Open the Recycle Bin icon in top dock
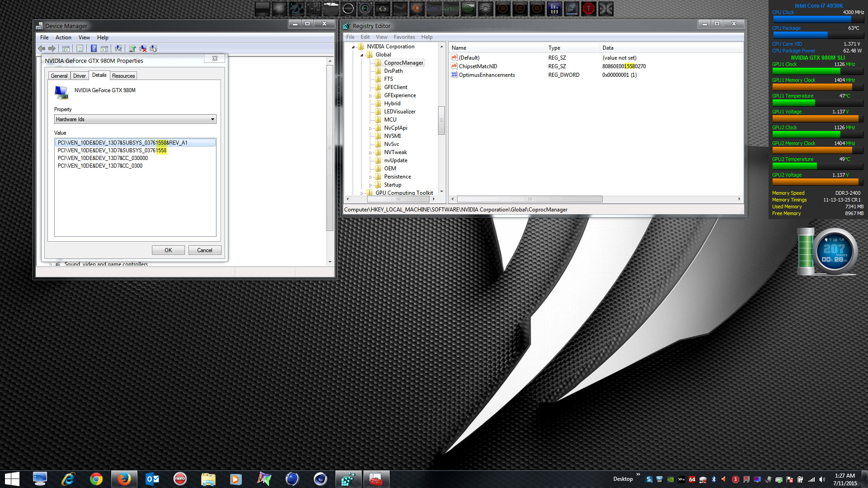 point(382,9)
